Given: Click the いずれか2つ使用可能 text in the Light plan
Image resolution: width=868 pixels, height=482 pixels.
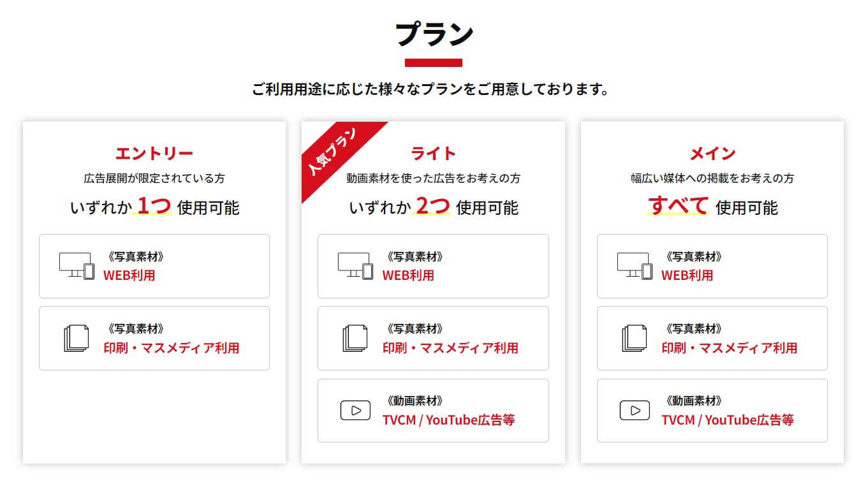Looking at the screenshot, I should (x=434, y=207).
